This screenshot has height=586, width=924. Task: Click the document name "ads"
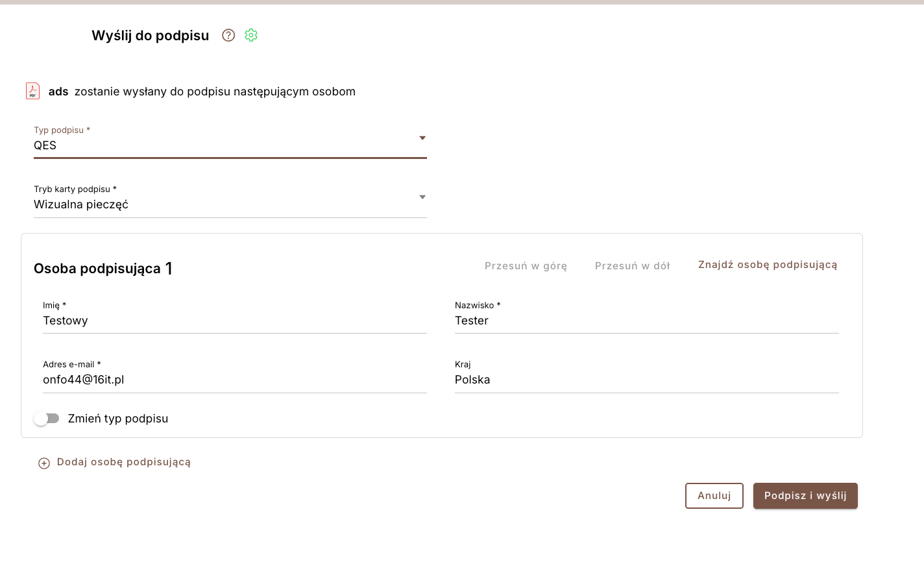click(x=58, y=92)
